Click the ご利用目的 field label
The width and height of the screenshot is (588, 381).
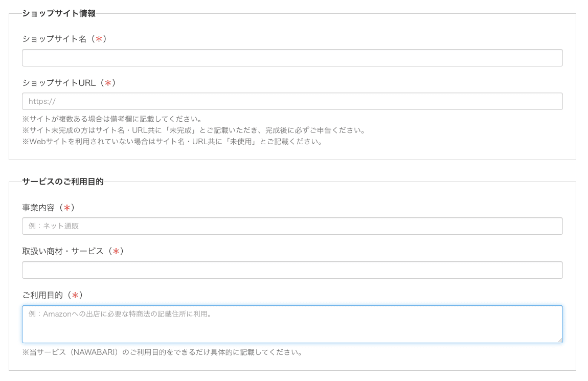point(53,295)
